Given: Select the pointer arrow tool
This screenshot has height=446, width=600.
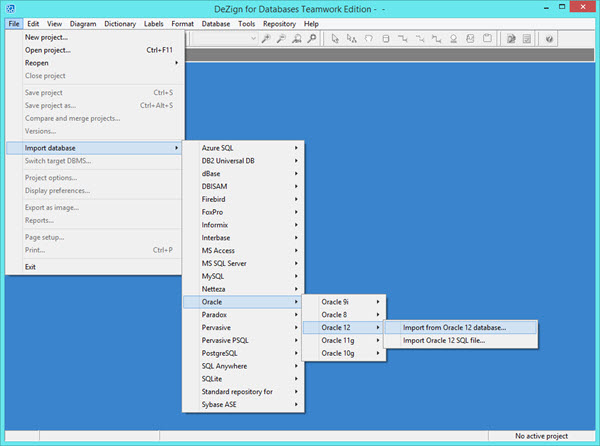Looking at the screenshot, I should point(335,39).
